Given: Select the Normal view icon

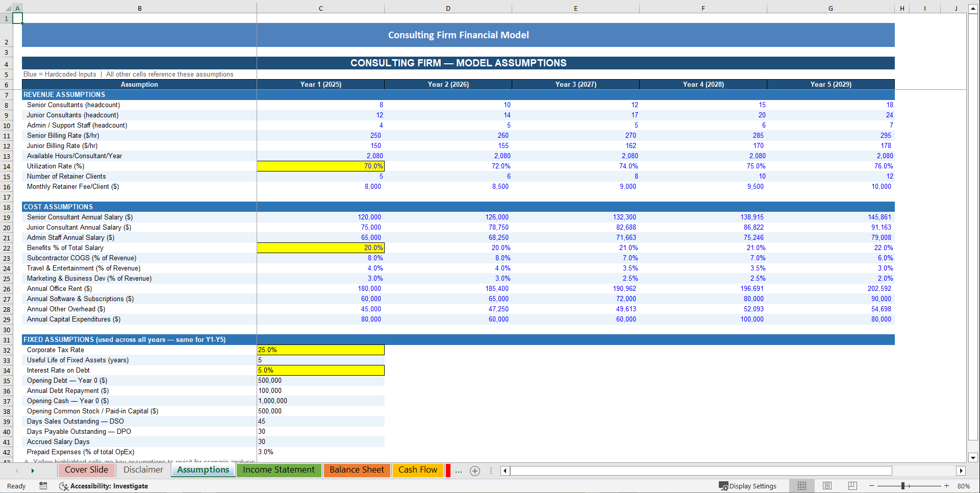Looking at the screenshot, I should (801, 486).
